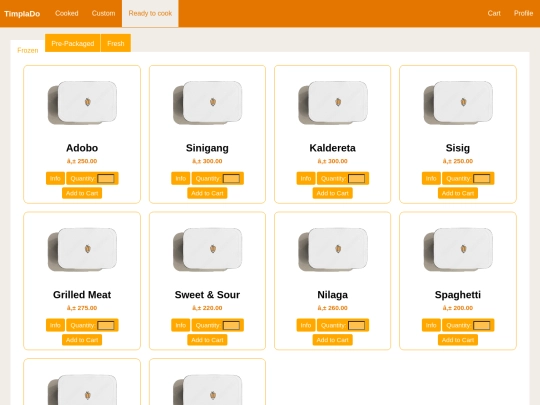This screenshot has height=405, width=540.
Task: Focus the Sinigang quantity field
Action: coord(231,179)
